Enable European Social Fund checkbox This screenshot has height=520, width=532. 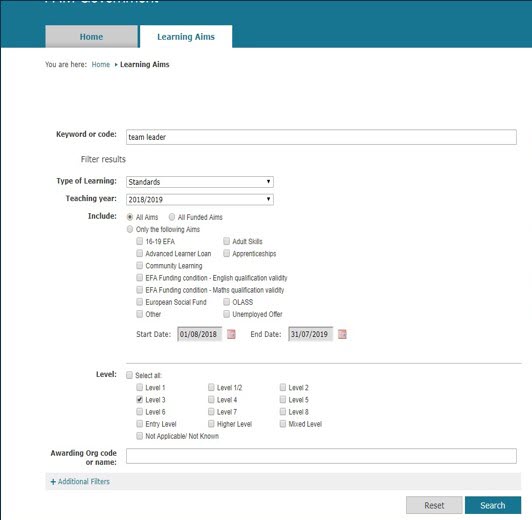coord(139,302)
